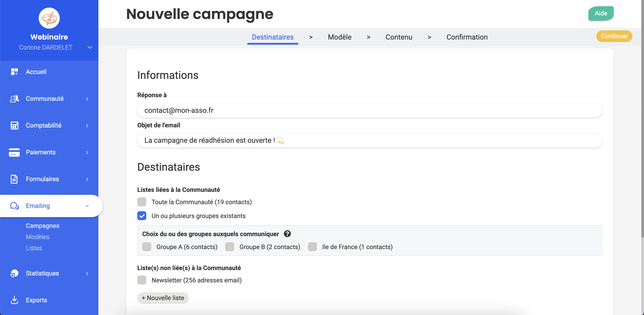
Task: Collapse the Emailing menu chevron
Action: tap(87, 206)
